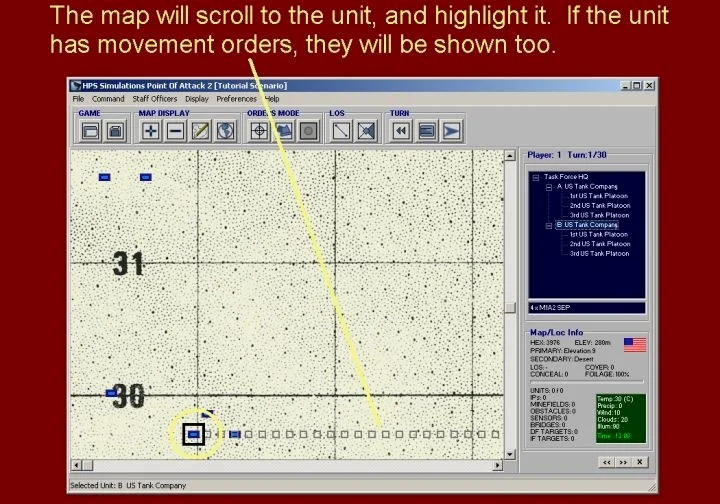
Task: Select 2nd US Tank Platoon under B Company
Action: pyautogui.click(x=600, y=244)
